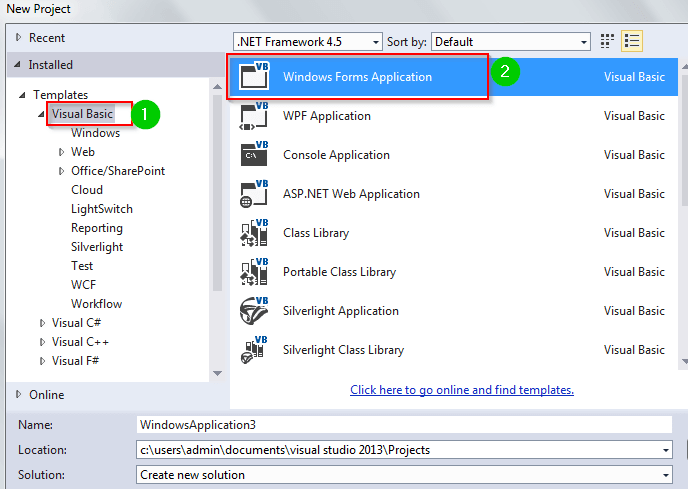
Task: Click the Silverlight Class Library icon
Action: click(254, 350)
